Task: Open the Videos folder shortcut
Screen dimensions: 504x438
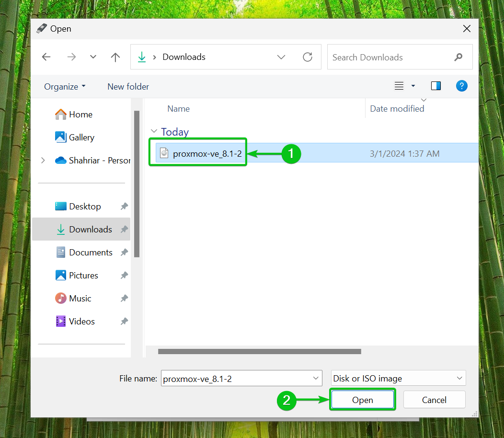Action: (75, 321)
